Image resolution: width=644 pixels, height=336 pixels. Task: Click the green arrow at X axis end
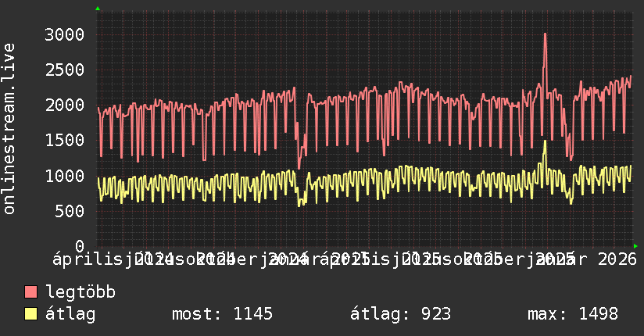[x=635, y=246]
